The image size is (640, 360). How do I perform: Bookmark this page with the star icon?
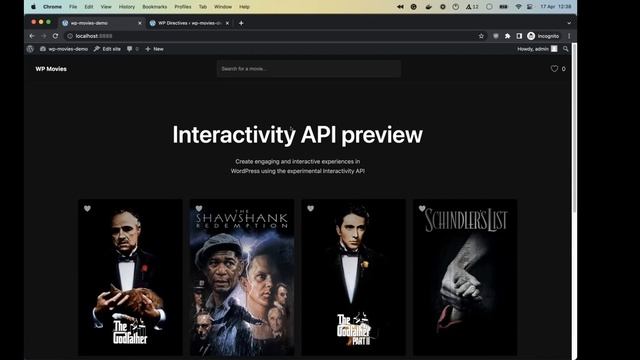(481, 36)
